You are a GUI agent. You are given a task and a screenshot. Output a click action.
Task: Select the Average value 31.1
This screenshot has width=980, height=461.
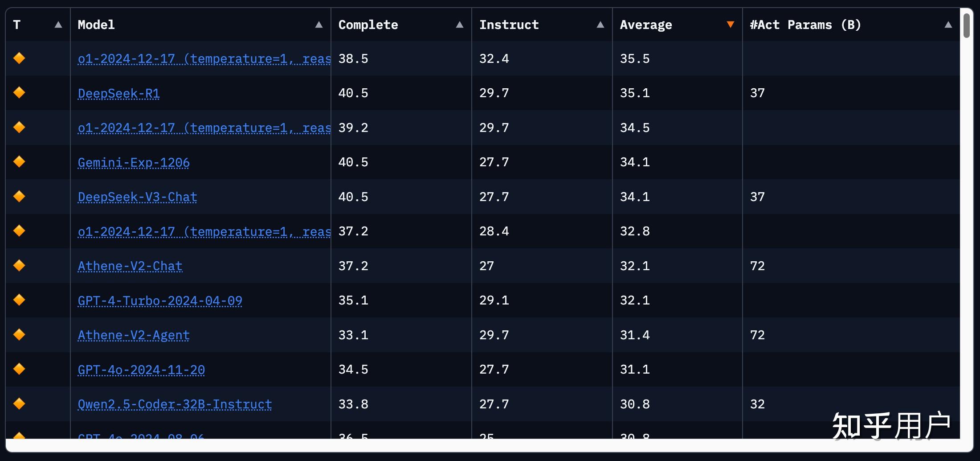[x=635, y=370]
